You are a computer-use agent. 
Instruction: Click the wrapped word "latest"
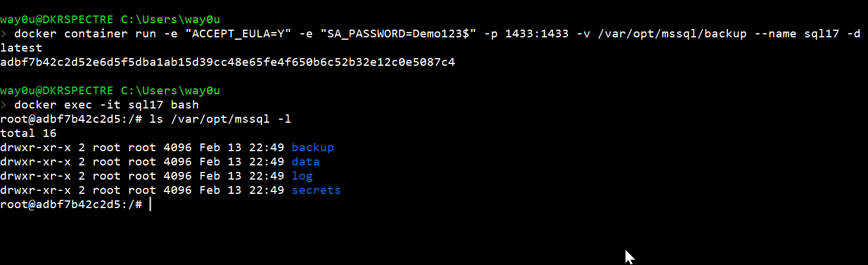click(21, 47)
